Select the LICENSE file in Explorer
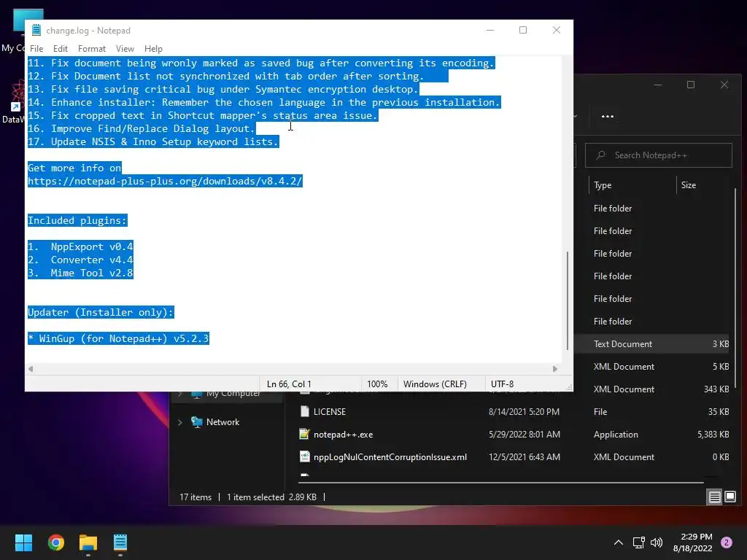This screenshot has height=560, width=747. coord(330,412)
